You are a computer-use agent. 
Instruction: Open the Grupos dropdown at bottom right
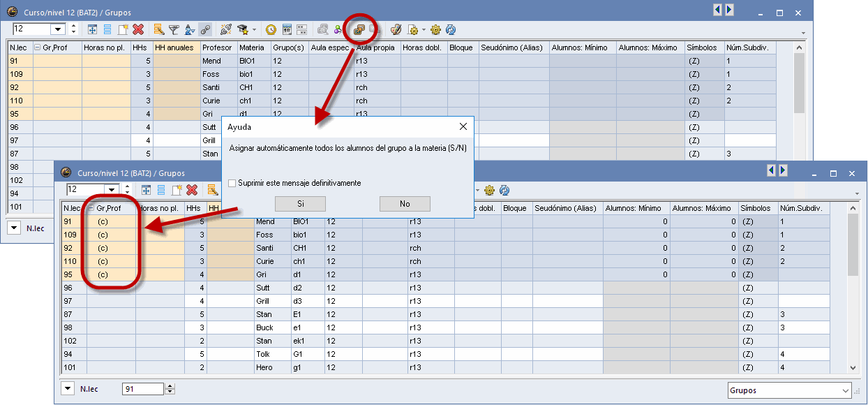846,390
